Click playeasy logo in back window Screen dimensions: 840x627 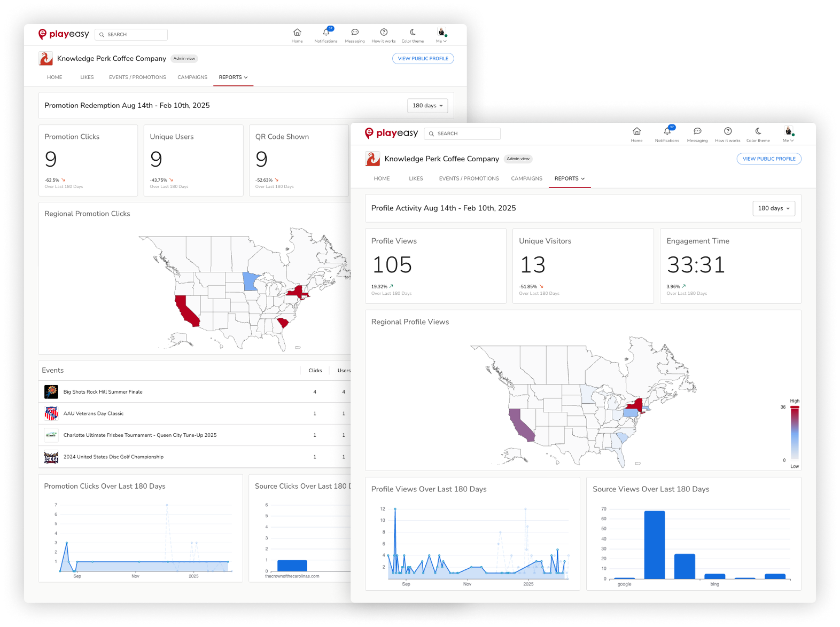pos(64,34)
